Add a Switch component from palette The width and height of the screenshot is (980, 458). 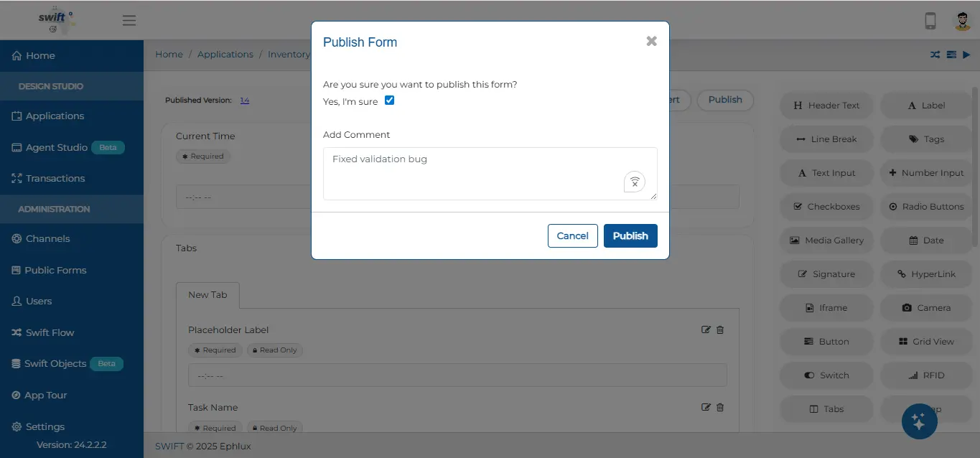point(826,375)
